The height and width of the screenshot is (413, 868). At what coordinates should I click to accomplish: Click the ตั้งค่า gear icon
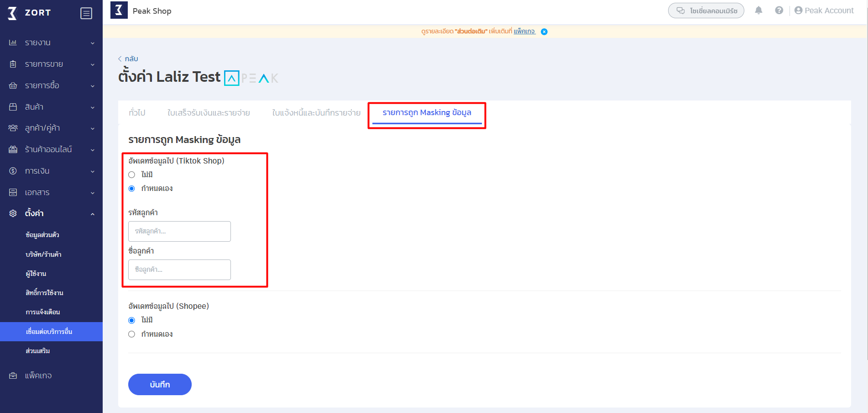13,213
